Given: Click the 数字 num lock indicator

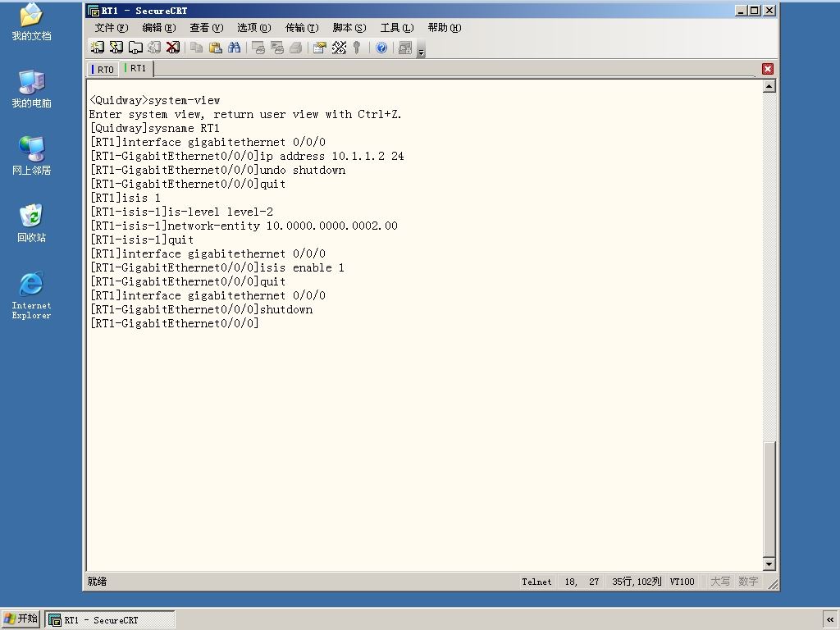Looking at the screenshot, I should click(748, 582).
